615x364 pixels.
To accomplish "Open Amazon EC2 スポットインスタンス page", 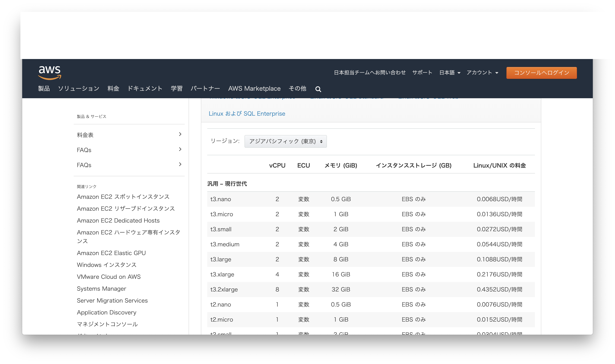I will coord(123,197).
